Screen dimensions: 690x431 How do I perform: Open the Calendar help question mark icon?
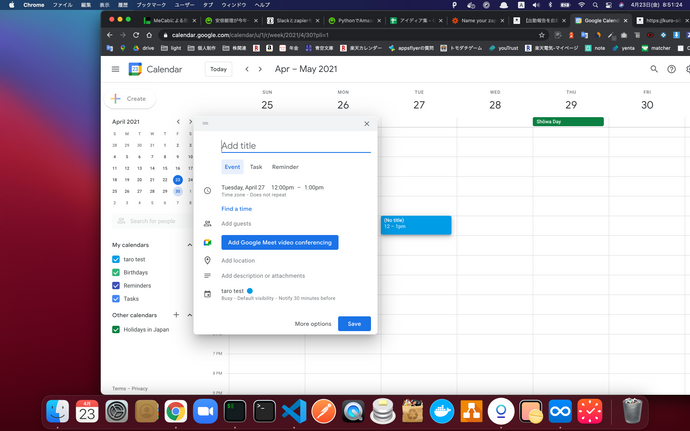[x=671, y=69]
